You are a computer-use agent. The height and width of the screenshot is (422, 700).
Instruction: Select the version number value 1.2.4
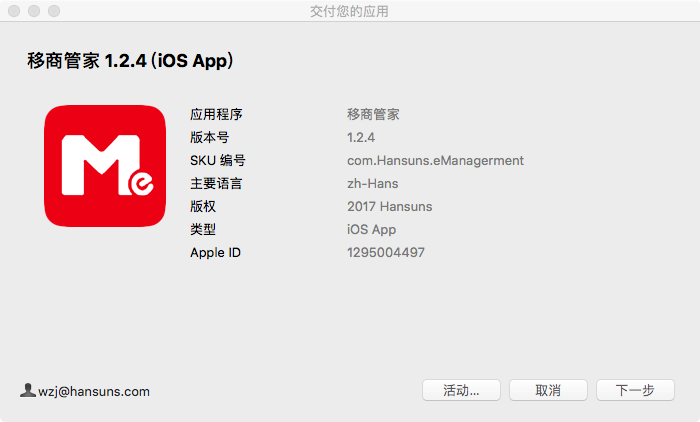[361, 138]
